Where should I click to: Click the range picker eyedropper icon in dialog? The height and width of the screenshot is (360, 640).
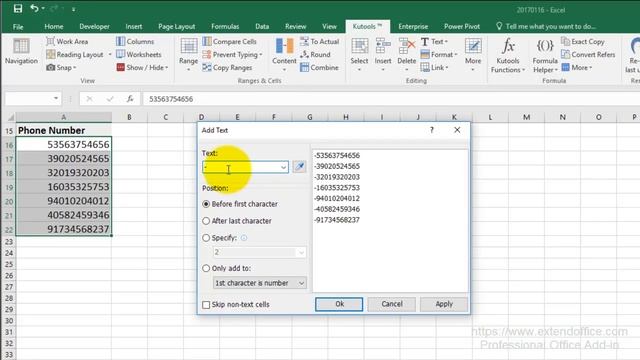coord(299,167)
